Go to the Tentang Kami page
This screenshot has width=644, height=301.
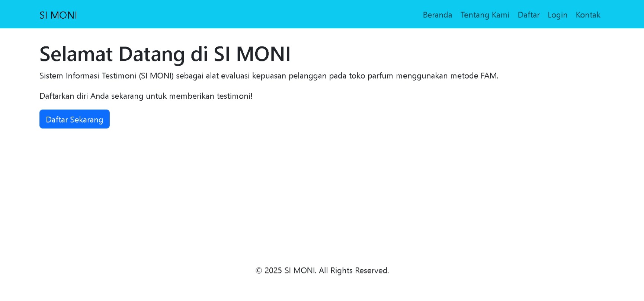point(485,15)
